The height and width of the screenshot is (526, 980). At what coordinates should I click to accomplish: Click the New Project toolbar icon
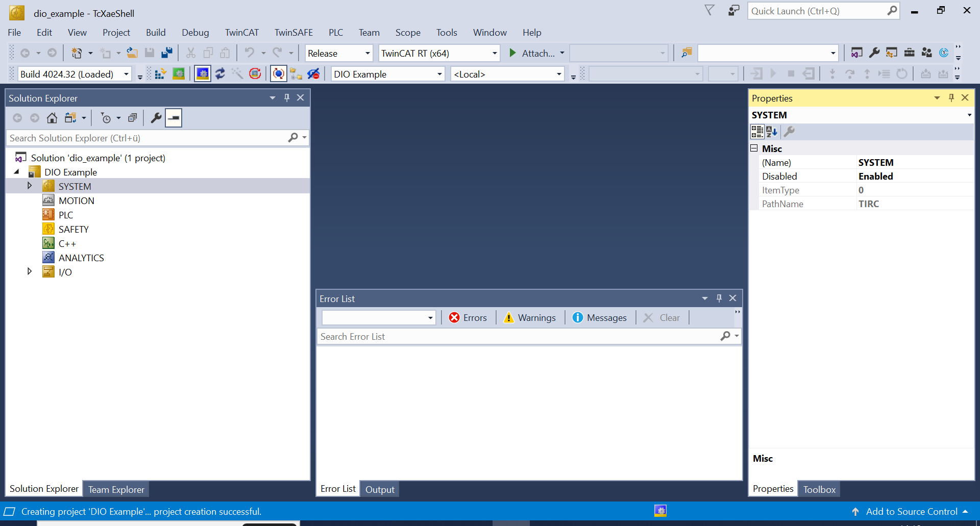[x=77, y=53]
